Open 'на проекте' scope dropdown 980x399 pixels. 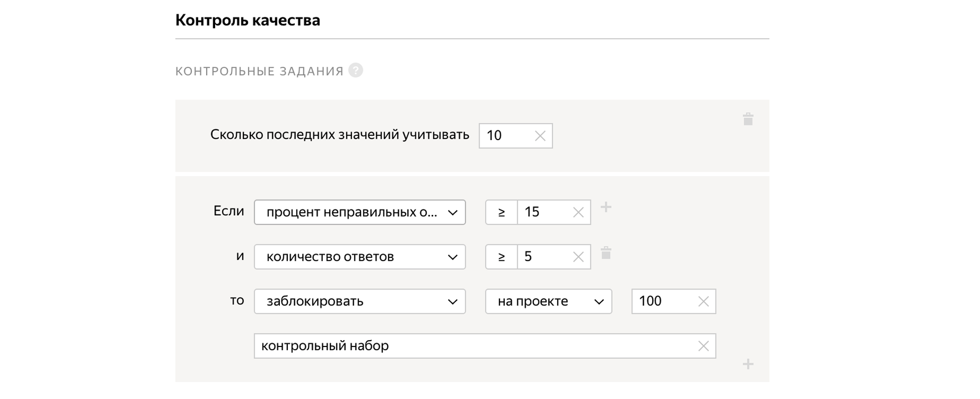(x=549, y=301)
